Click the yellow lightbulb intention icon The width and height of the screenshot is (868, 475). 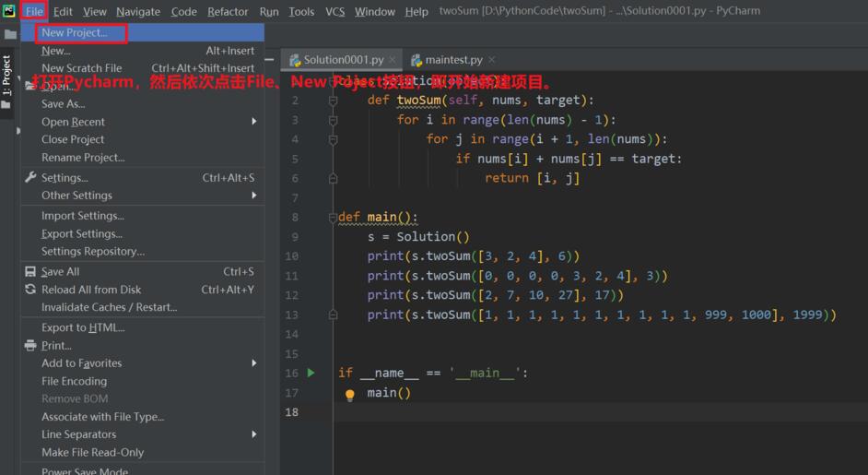point(350,395)
